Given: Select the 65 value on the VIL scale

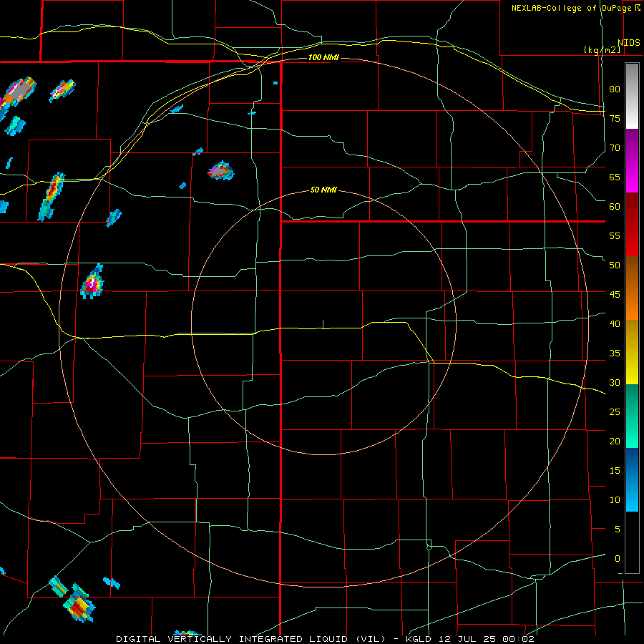Looking at the screenshot, I should pyautogui.click(x=615, y=177).
